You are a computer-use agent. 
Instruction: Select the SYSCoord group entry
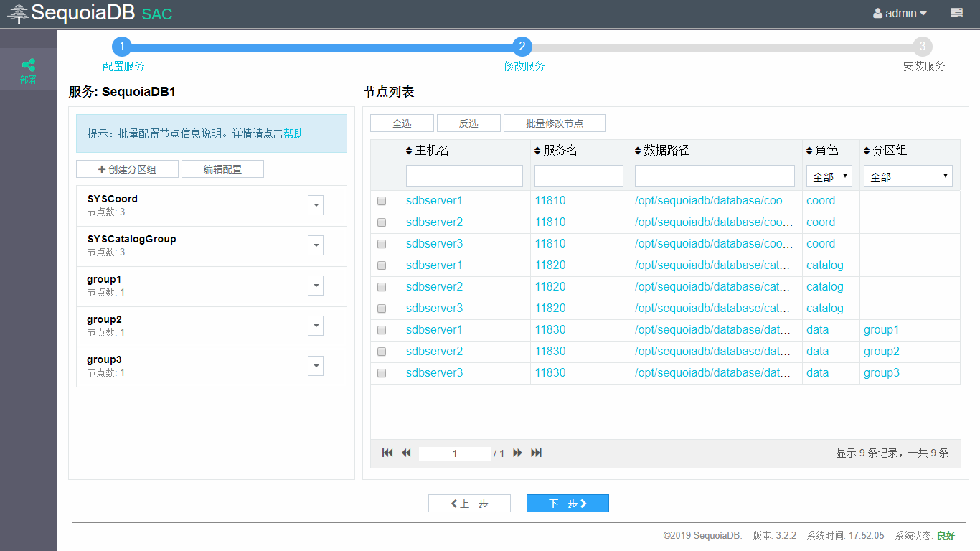[x=211, y=206]
